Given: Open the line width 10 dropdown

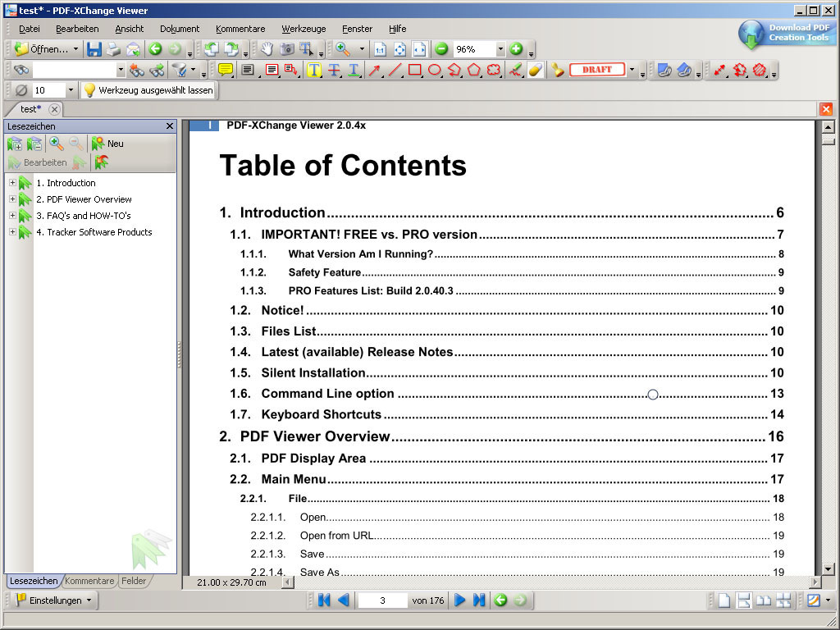Looking at the screenshot, I should click(x=71, y=90).
